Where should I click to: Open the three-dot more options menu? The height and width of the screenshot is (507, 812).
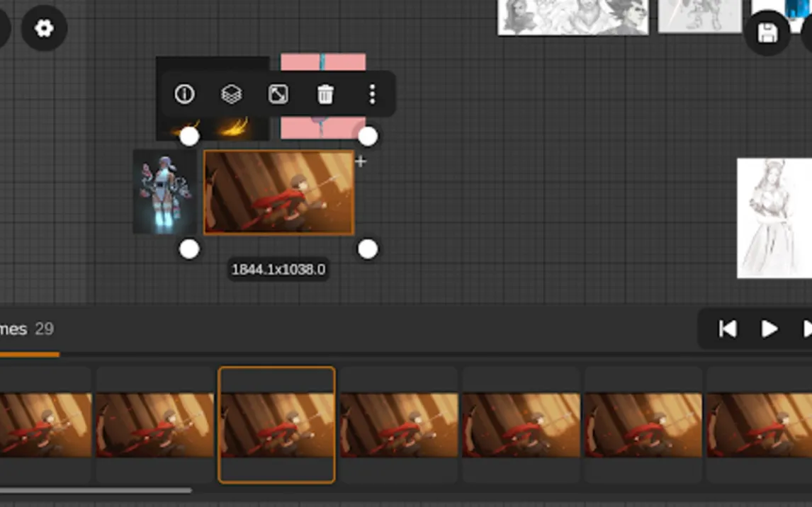[x=372, y=94]
